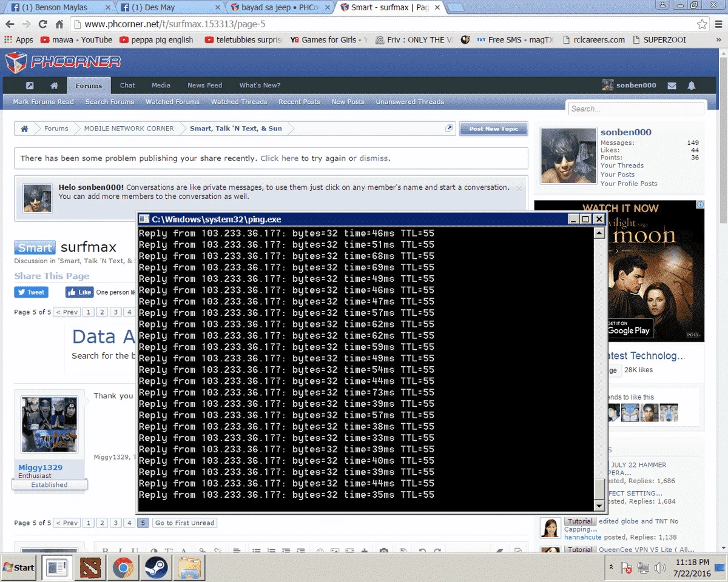The image size is (728, 582).
Task: Open inbox envelope icon in navbar
Action: pos(672,85)
